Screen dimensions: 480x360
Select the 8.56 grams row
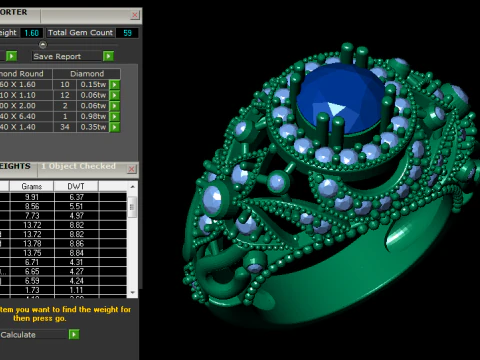click(x=63, y=206)
